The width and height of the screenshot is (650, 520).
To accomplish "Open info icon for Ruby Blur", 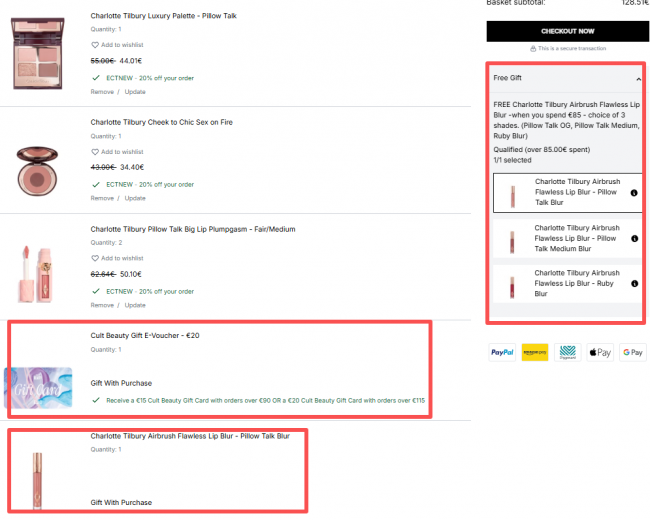I will coord(634,284).
